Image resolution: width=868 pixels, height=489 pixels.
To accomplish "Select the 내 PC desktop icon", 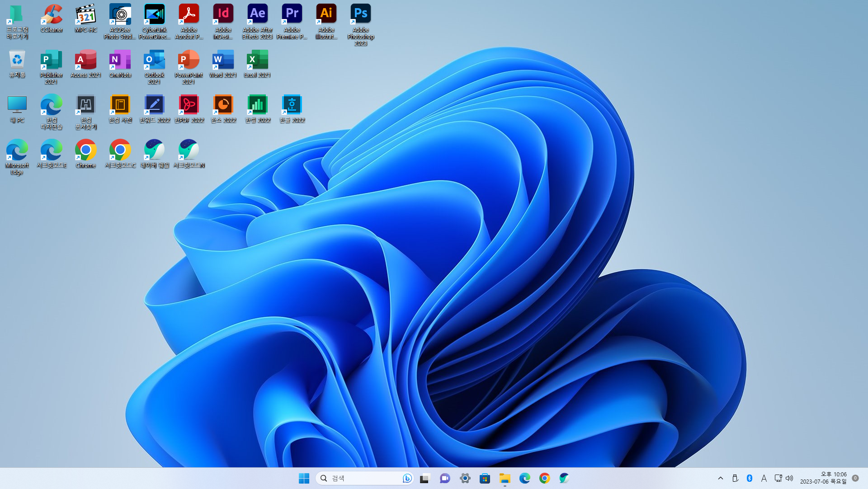I will 17,105.
